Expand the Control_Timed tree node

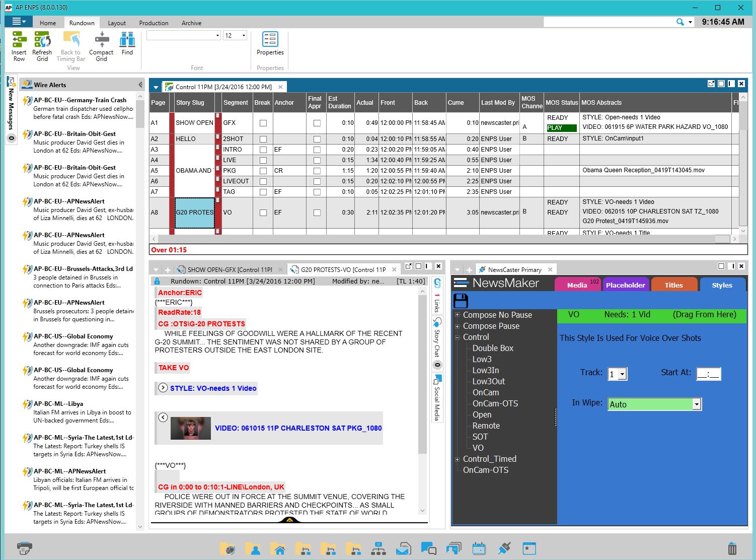(x=458, y=459)
